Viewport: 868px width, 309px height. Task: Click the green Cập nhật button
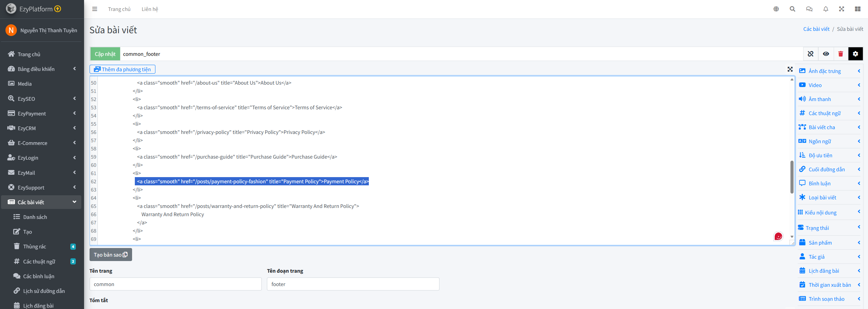[x=105, y=54]
